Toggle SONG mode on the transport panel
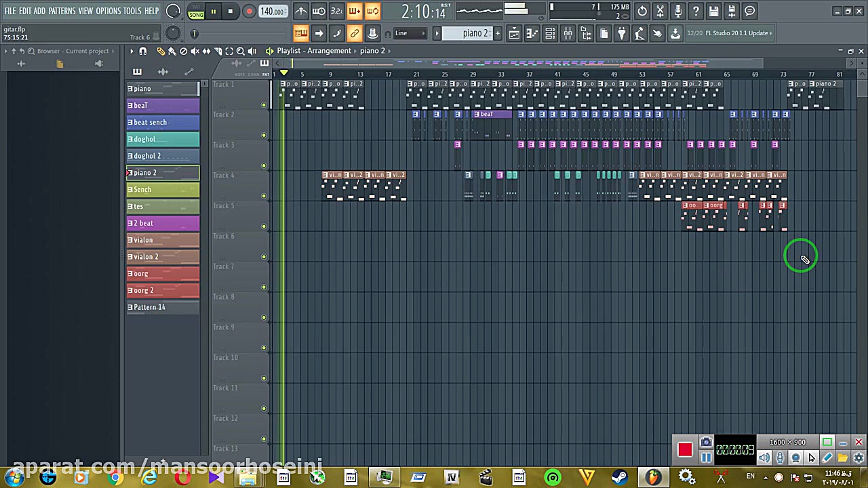 (196, 15)
